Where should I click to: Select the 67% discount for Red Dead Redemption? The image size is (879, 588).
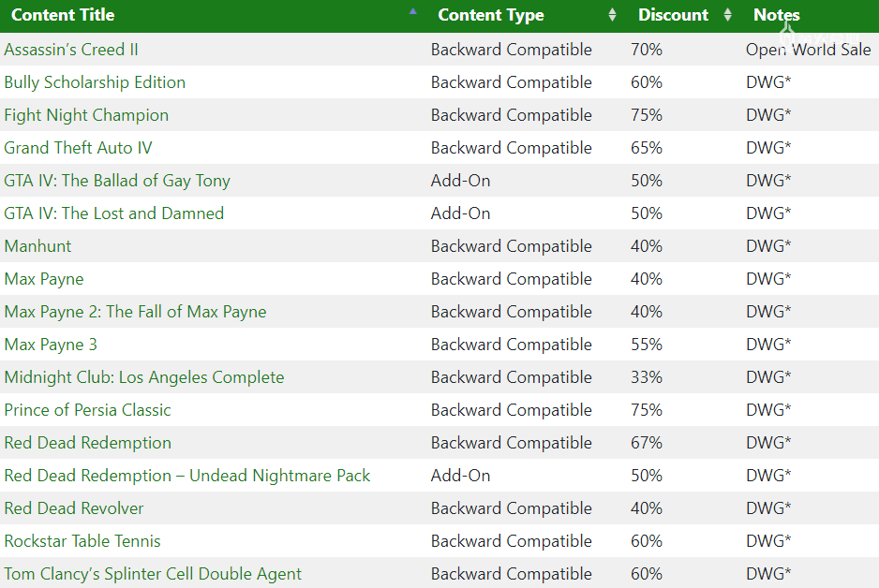click(x=647, y=443)
